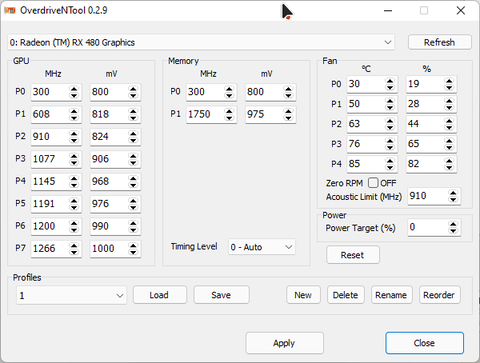Image resolution: width=480 pixels, height=363 pixels.
Task: Increase Memory P0 mV with up arrow
Action: click(x=288, y=89)
